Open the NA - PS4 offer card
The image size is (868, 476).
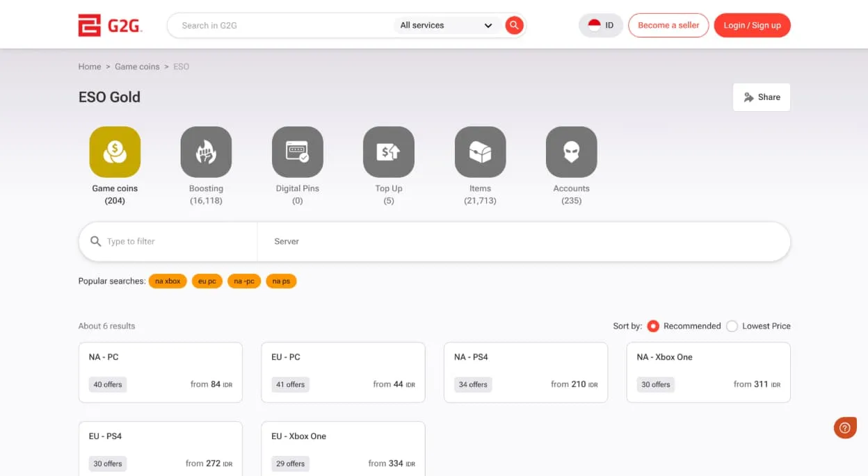526,372
